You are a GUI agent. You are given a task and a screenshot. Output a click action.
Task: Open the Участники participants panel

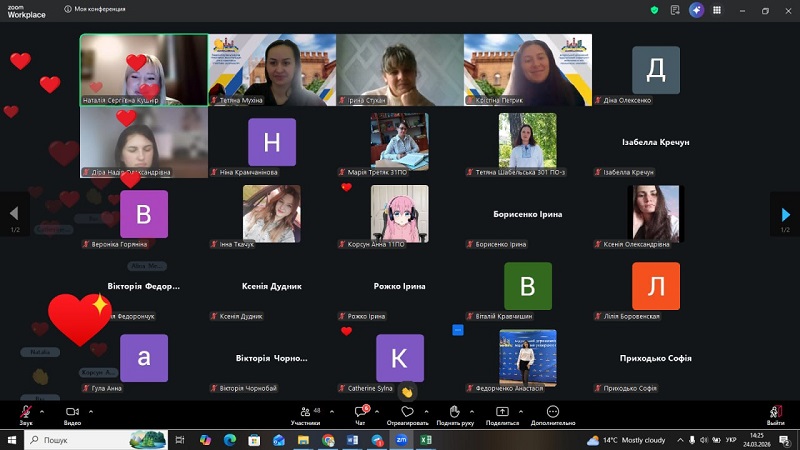[x=304, y=412]
